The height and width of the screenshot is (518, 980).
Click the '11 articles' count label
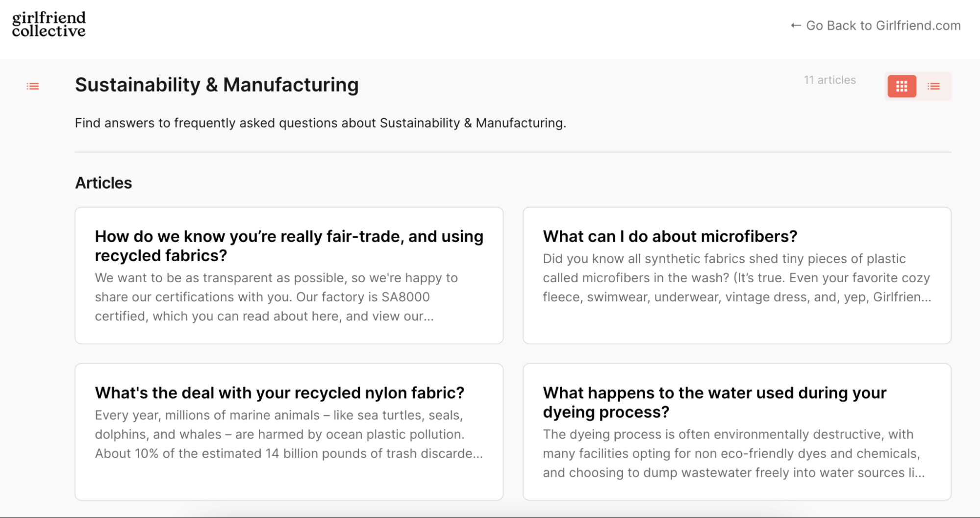coord(829,80)
